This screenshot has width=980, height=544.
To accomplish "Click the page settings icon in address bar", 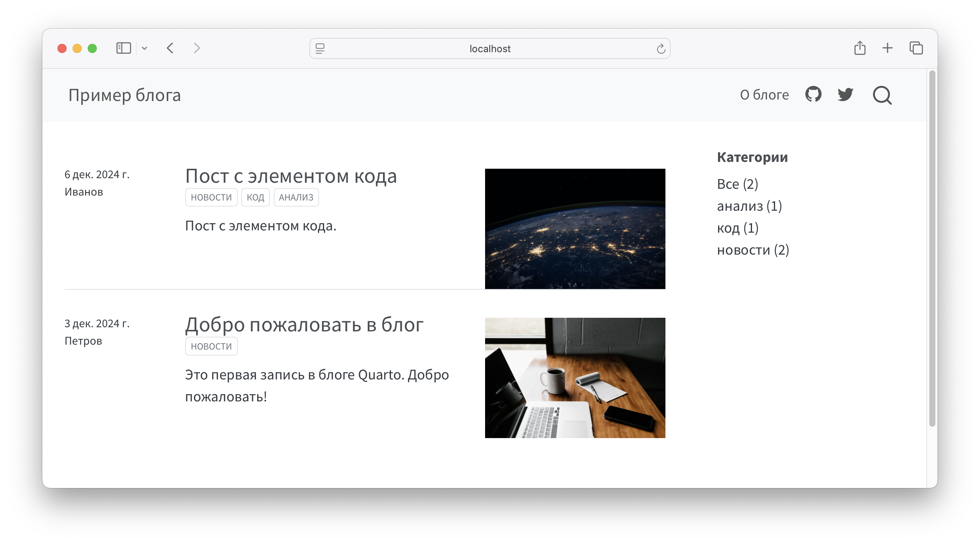I will (x=320, y=49).
